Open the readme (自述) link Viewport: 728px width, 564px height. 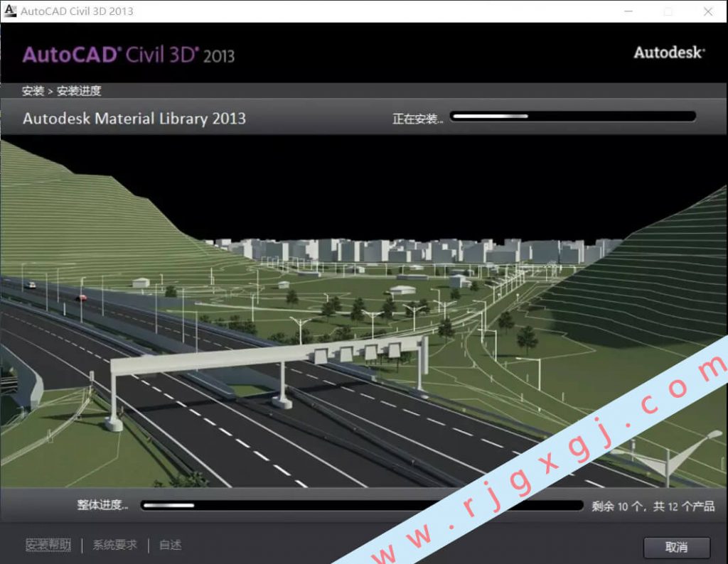171,545
